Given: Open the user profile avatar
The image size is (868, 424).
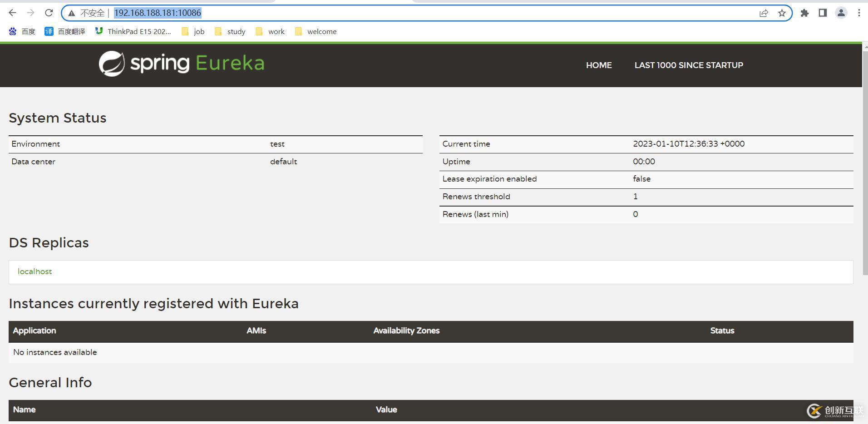Looking at the screenshot, I should [x=841, y=13].
